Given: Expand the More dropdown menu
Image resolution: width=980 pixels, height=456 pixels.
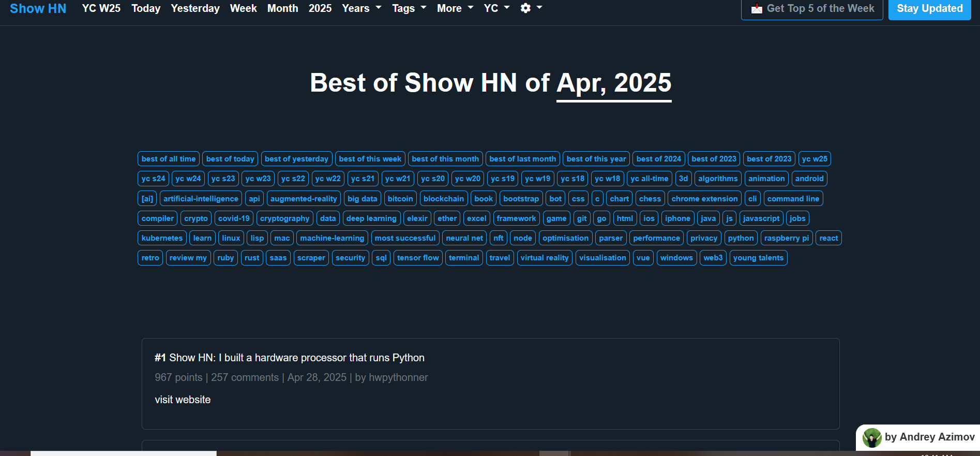Looking at the screenshot, I should pos(455,8).
